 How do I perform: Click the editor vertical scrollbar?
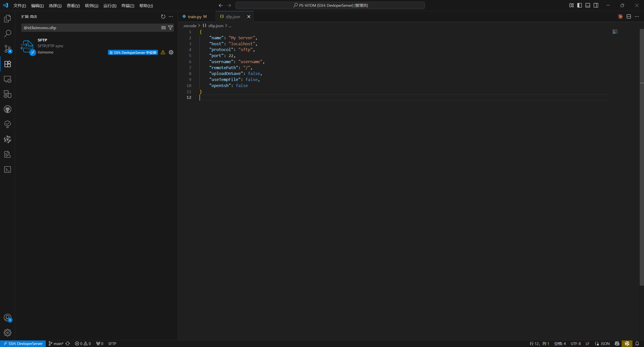pyautogui.click(x=642, y=157)
